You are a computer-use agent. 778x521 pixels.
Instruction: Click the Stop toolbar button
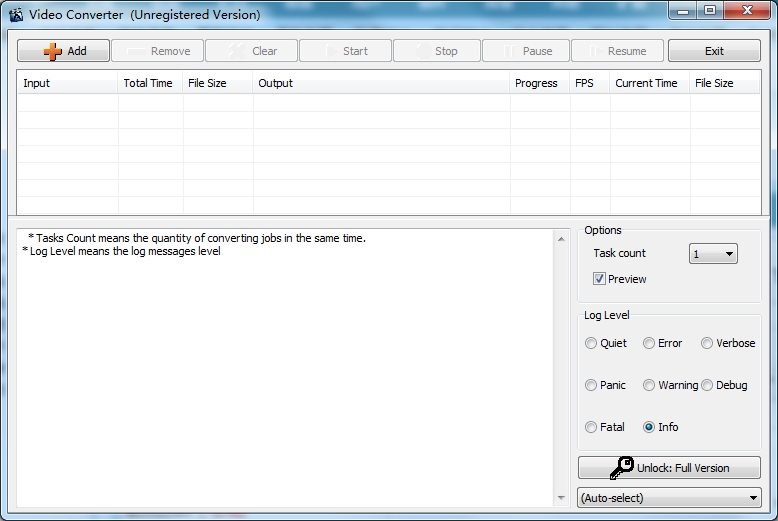[x=437, y=51]
